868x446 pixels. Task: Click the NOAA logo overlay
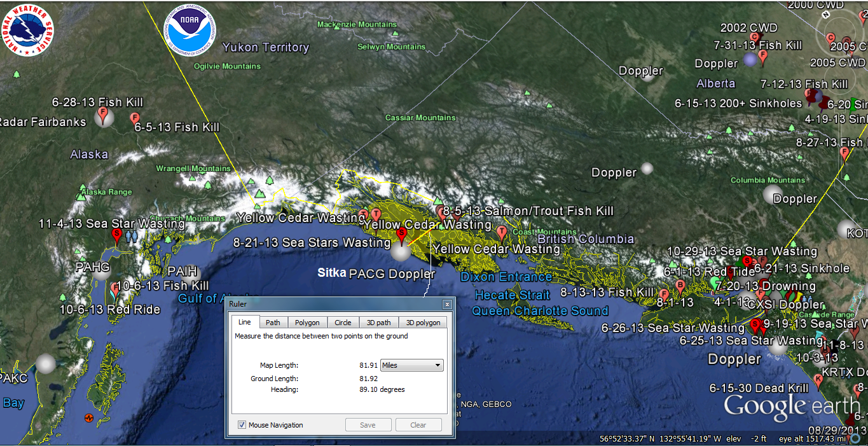(191, 31)
